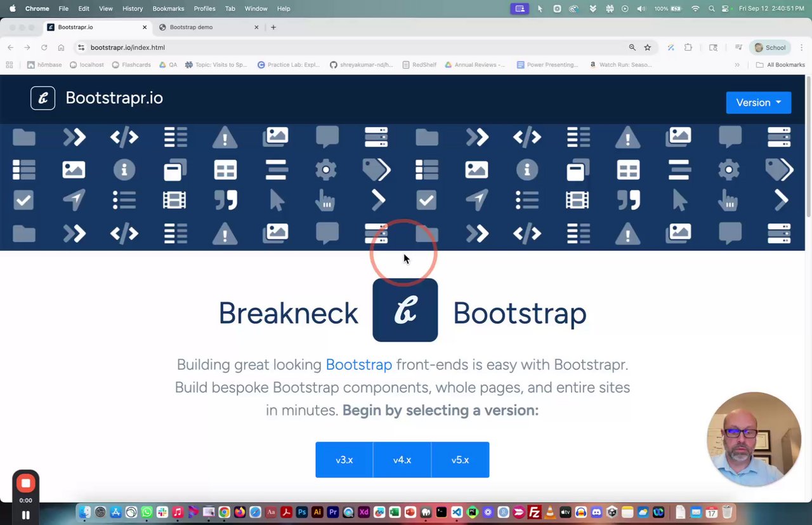Open Slack from the Dock

[x=162, y=512]
